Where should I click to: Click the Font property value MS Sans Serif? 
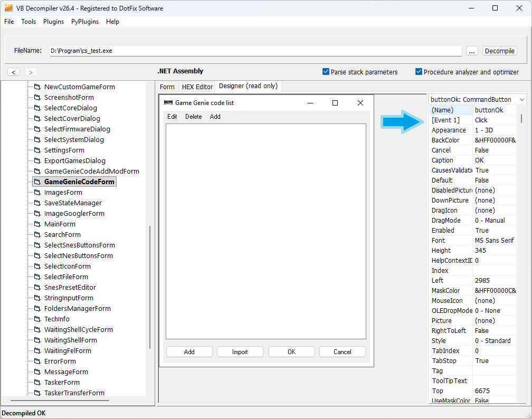[x=495, y=240]
